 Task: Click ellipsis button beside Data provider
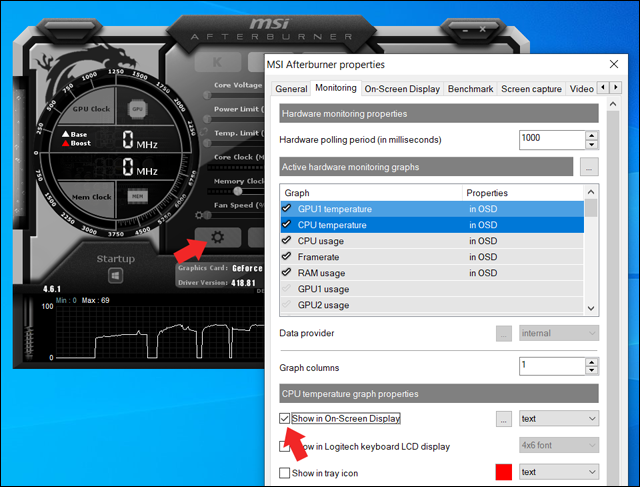pyautogui.click(x=504, y=334)
